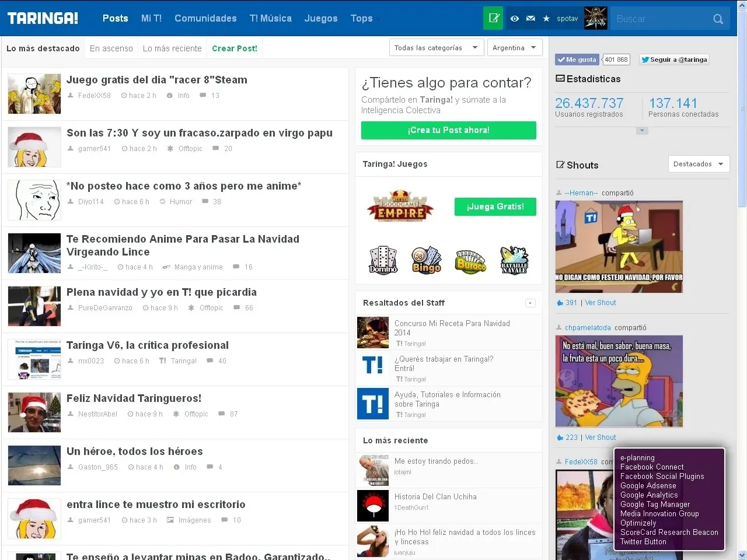Image resolution: width=747 pixels, height=560 pixels.
Task: Click the Manga y anime category label
Action: point(198,267)
